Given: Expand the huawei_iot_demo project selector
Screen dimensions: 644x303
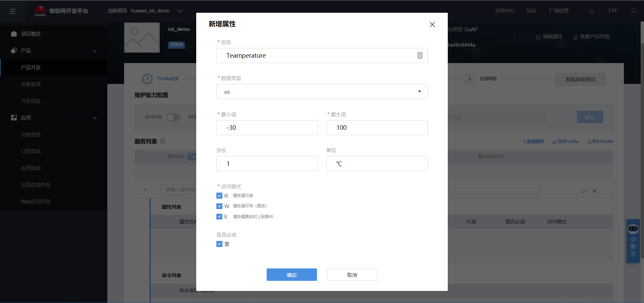Looking at the screenshot, I should coord(180,11).
